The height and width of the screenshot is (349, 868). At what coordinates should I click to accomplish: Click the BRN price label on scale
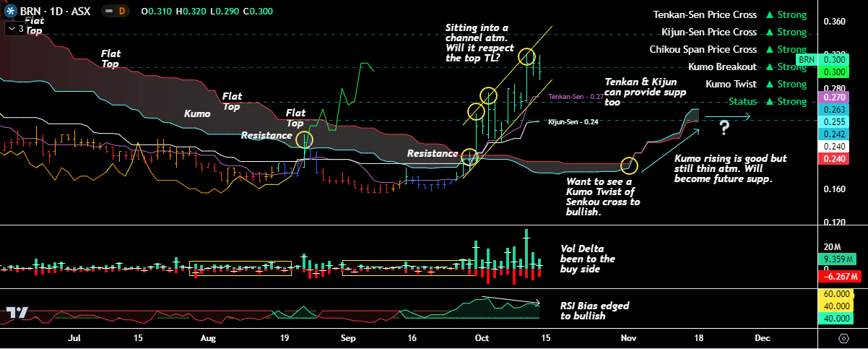click(806, 59)
